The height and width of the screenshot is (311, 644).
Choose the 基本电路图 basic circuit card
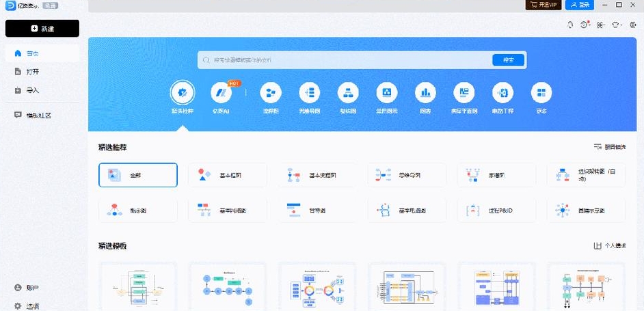click(407, 211)
